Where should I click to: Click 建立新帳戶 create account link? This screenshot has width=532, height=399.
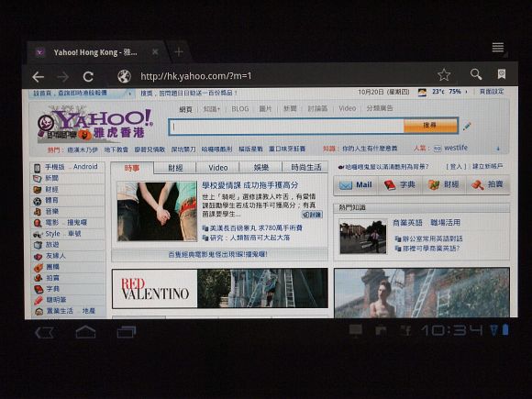click(488, 166)
